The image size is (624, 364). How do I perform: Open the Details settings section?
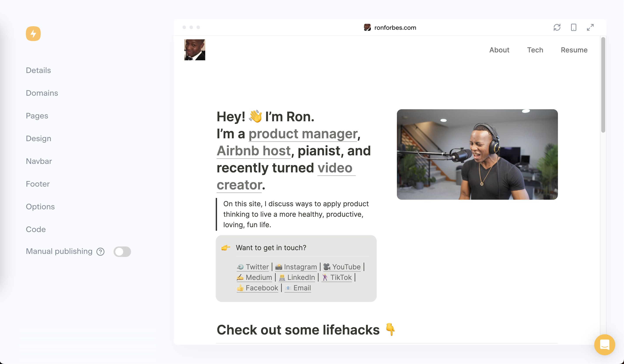click(x=38, y=70)
